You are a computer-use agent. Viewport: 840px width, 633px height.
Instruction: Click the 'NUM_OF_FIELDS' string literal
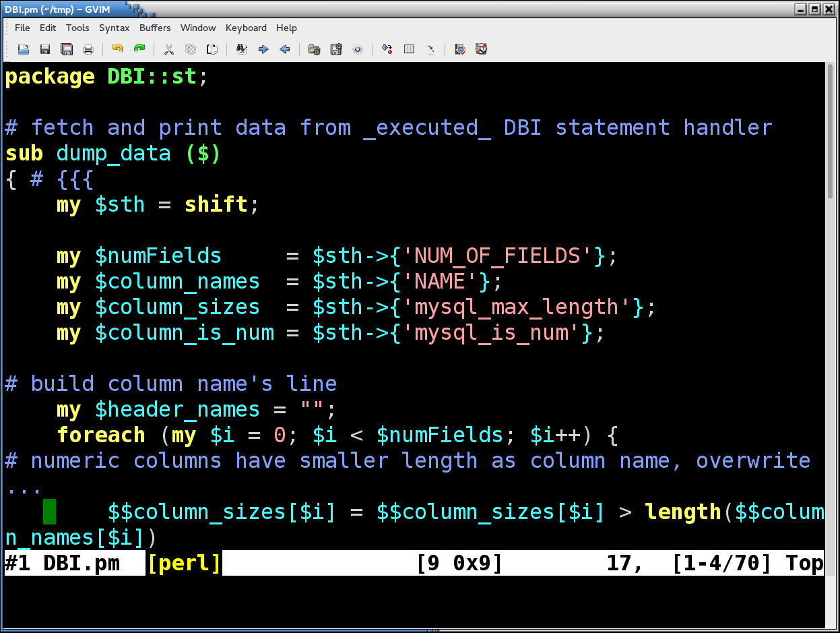pos(497,255)
